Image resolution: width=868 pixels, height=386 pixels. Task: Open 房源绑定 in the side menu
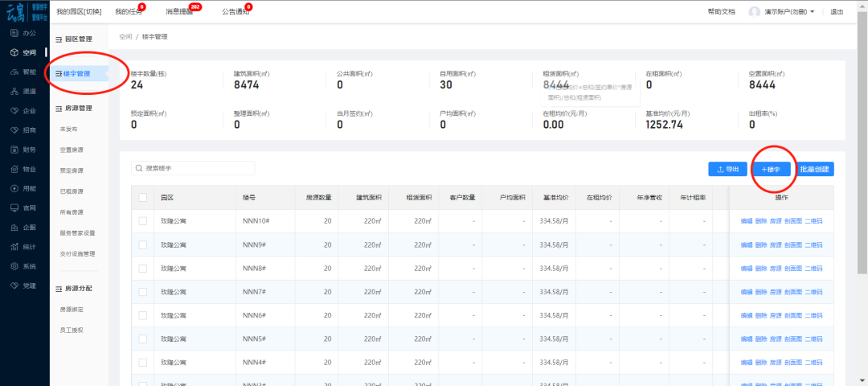72,309
